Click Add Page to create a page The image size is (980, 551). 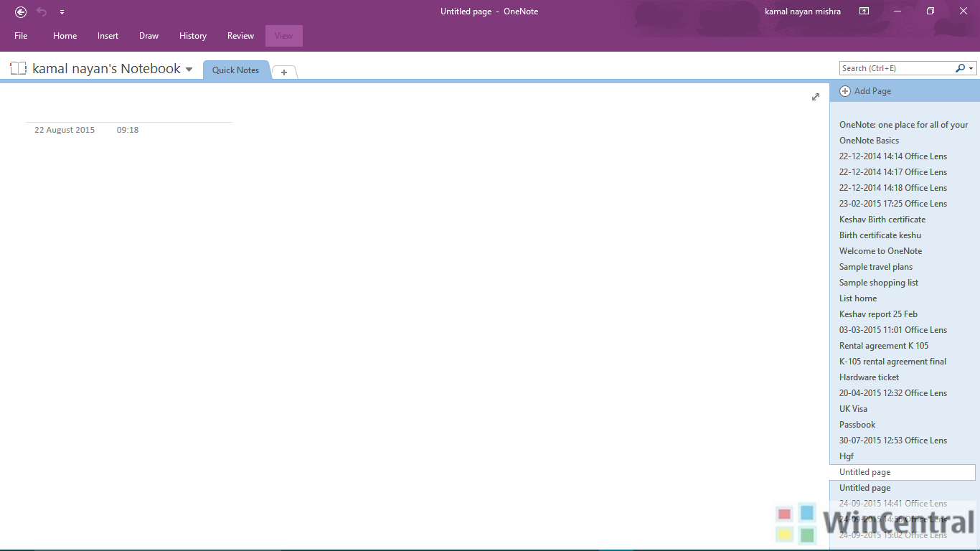tap(872, 90)
